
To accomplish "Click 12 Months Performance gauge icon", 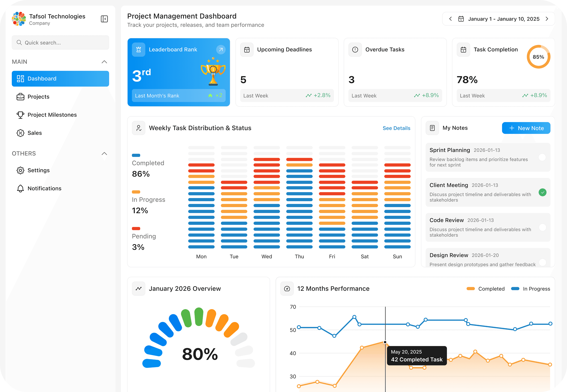I will point(287,289).
